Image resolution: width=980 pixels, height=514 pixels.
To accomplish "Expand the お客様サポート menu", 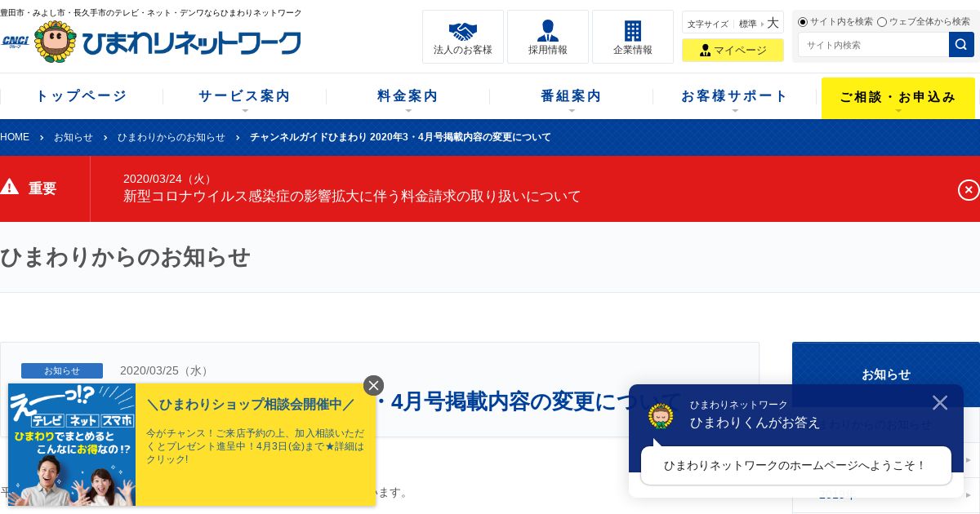I will point(735,96).
